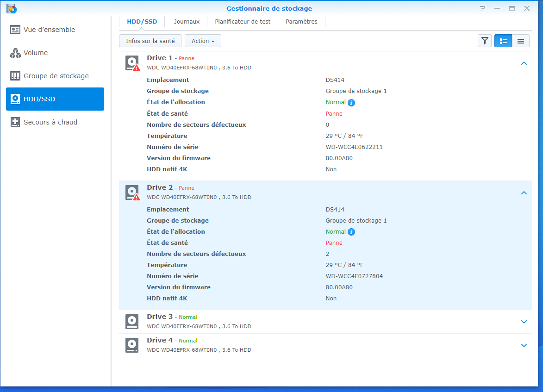Click the Drive 2 failed disk icon
543x392 pixels.
click(132, 193)
